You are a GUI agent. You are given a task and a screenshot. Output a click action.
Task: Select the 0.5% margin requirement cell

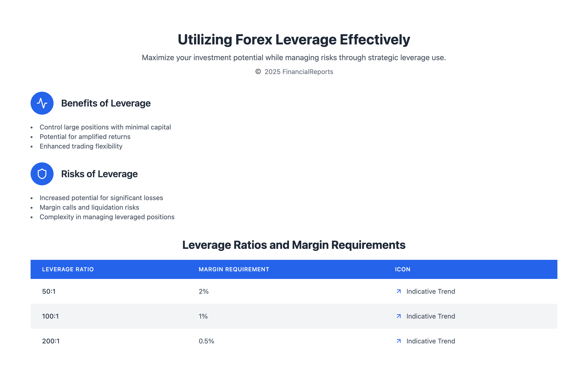pos(206,341)
